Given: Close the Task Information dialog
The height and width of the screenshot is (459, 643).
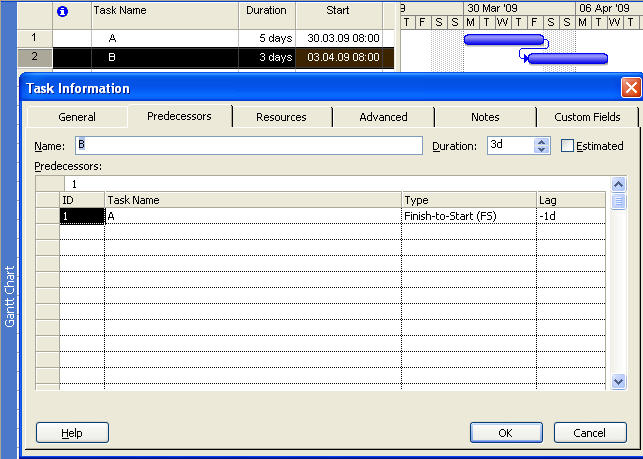Looking at the screenshot, I should click(x=630, y=88).
